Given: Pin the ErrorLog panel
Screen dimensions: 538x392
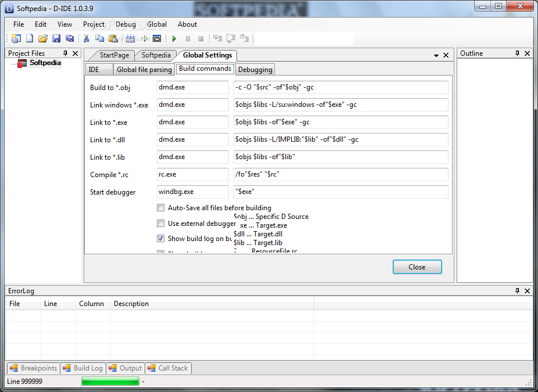Looking at the screenshot, I should coord(518,291).
